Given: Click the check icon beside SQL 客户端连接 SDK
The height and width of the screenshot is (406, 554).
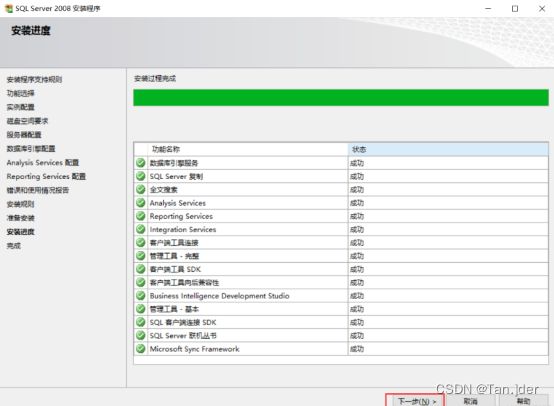Looking at the screenshot, I should coord(141,322).
